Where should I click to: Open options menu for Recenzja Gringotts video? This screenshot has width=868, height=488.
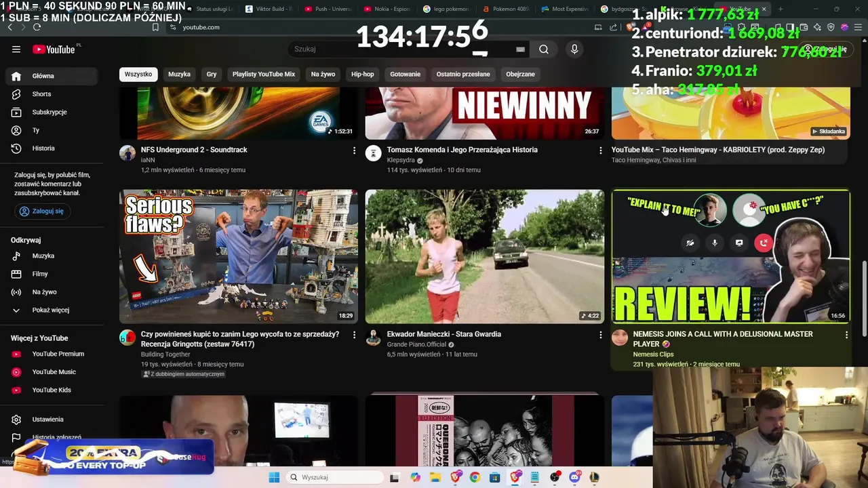coord(354,335)
